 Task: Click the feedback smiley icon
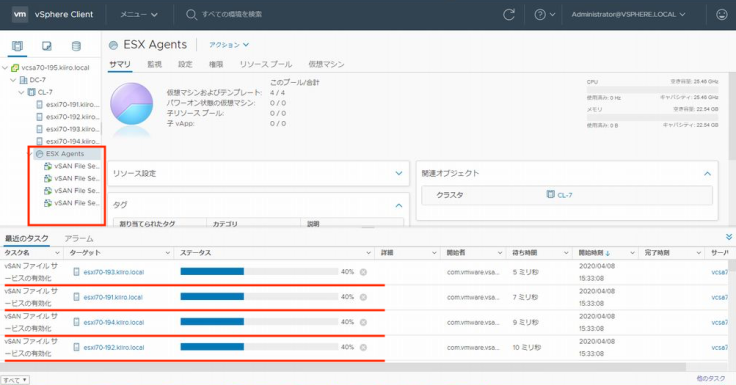(x=721, y=15)
